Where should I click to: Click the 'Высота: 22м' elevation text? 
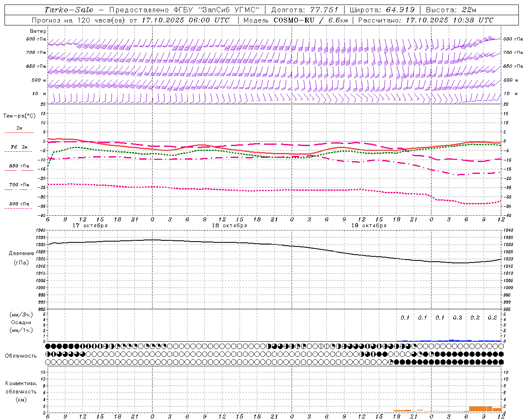pos(451,10)
